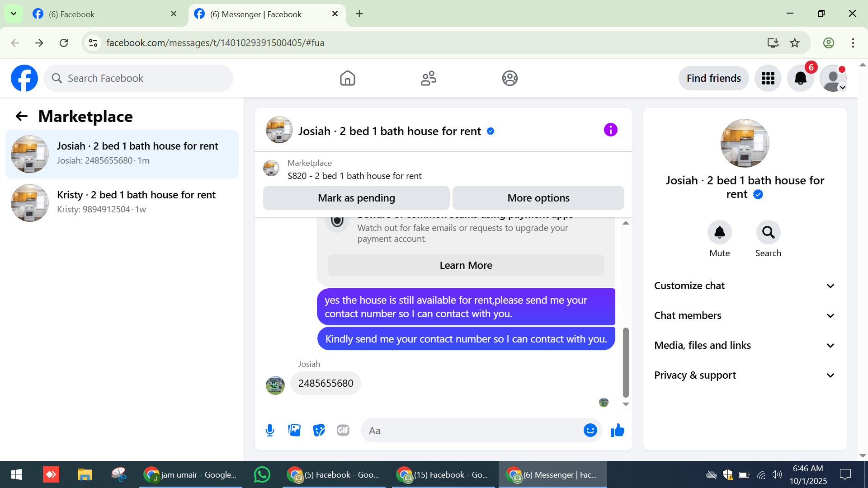Go back to the previous browser page
Screen dimensions: 868x488
click(15, 43)
